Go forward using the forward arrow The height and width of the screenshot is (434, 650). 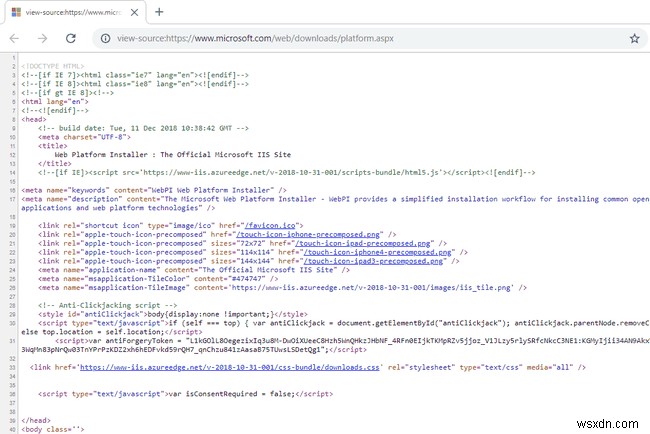point(42,39)
